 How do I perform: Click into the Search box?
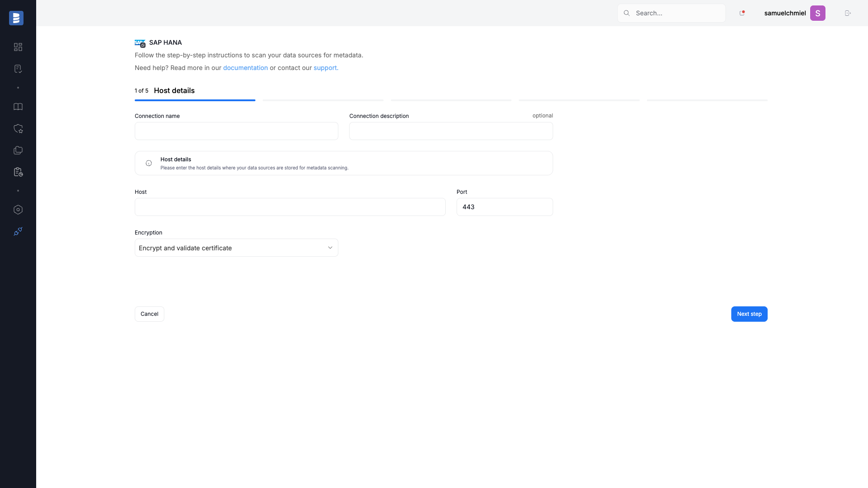pos(671,13)
